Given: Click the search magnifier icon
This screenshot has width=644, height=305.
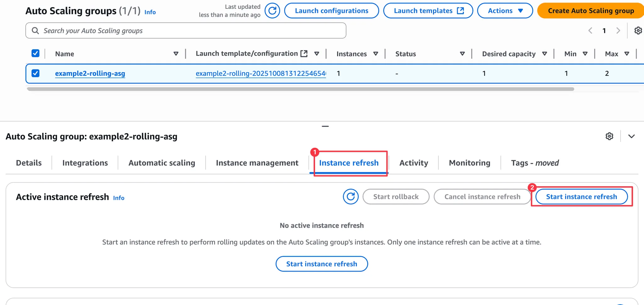Looking at the screenshot, I should (x=35, y=30).
